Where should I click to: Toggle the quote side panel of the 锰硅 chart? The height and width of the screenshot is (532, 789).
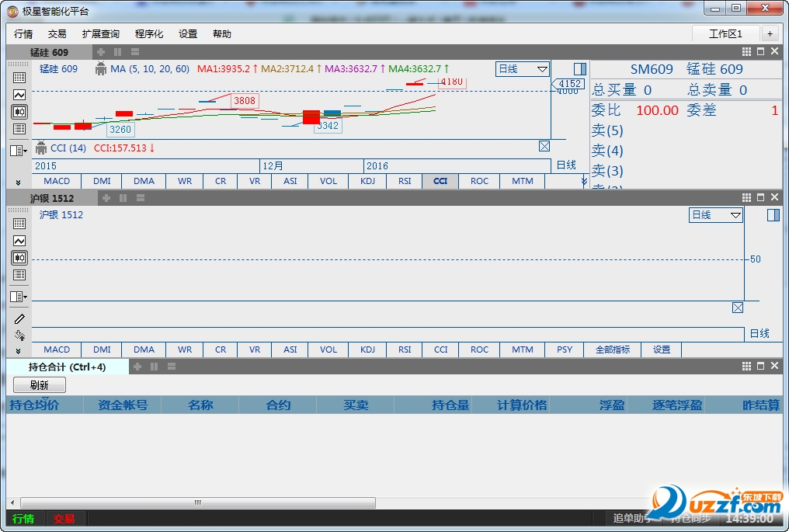pyautogui.click(x=580, y=69)
